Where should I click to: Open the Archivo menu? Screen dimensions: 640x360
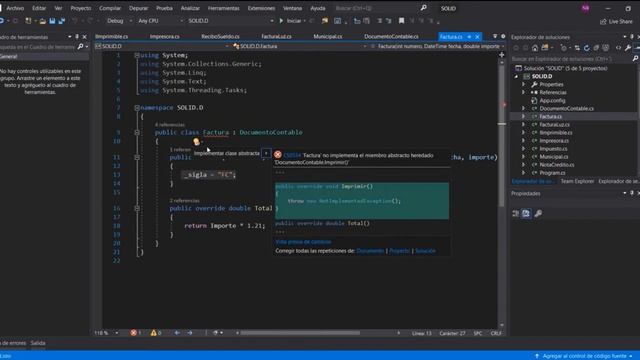(15, 8)
